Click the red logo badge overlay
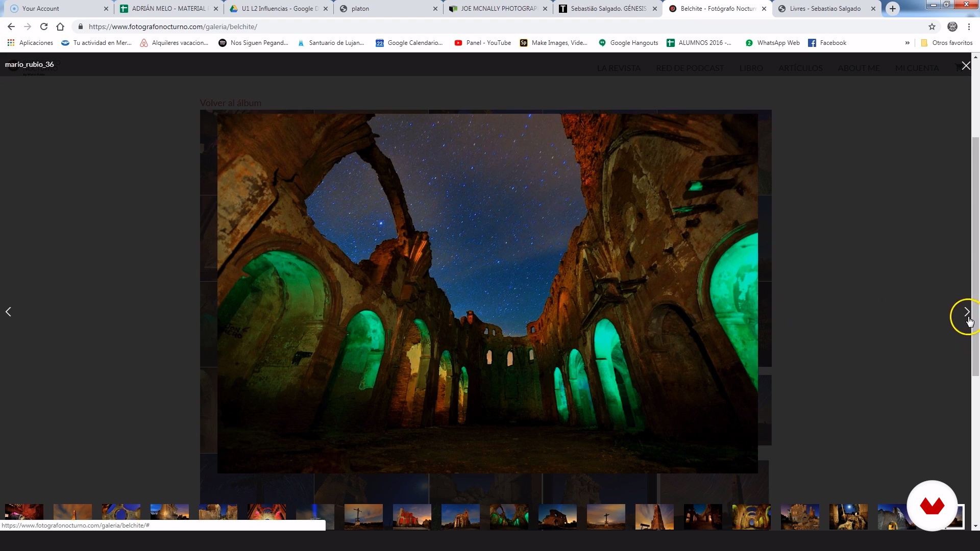This screenshot has width=980, height=551. click(932, 506)
